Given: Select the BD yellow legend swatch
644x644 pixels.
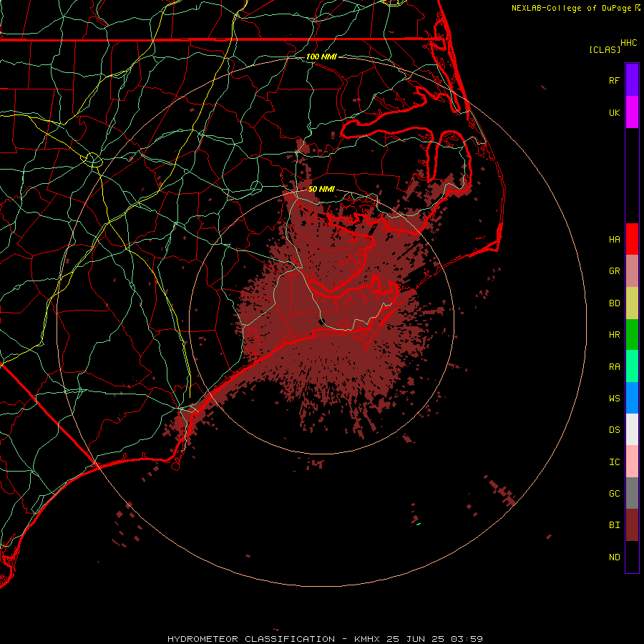Looking at the screenshot, I should click(x=632, y=303).
